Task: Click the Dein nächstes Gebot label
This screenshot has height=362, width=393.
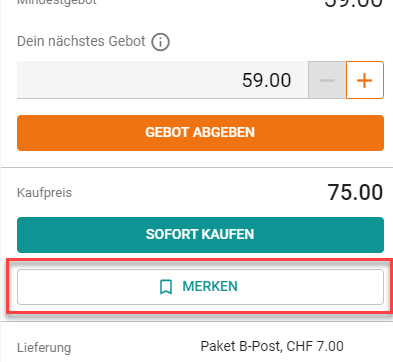Action: [81, 41]
